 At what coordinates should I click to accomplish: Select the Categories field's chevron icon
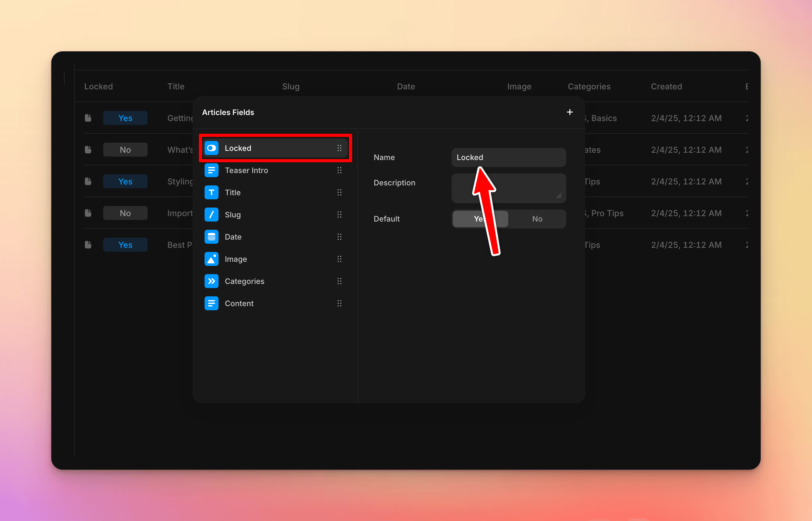[x=211, y=281]
